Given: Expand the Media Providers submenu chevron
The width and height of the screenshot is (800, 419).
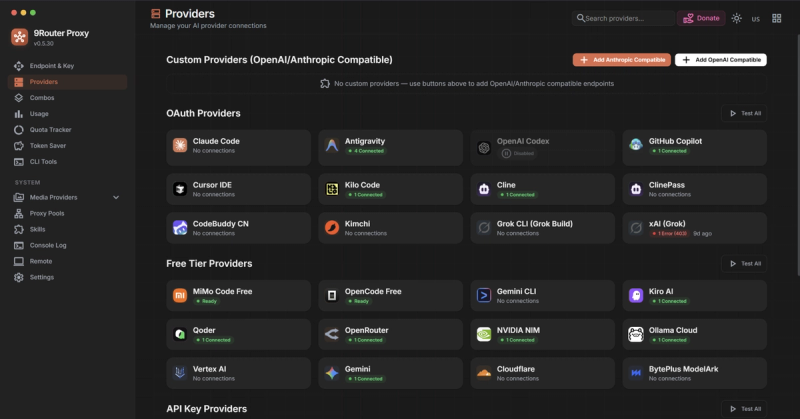Looking at the screenshot, I should [116, 198].
